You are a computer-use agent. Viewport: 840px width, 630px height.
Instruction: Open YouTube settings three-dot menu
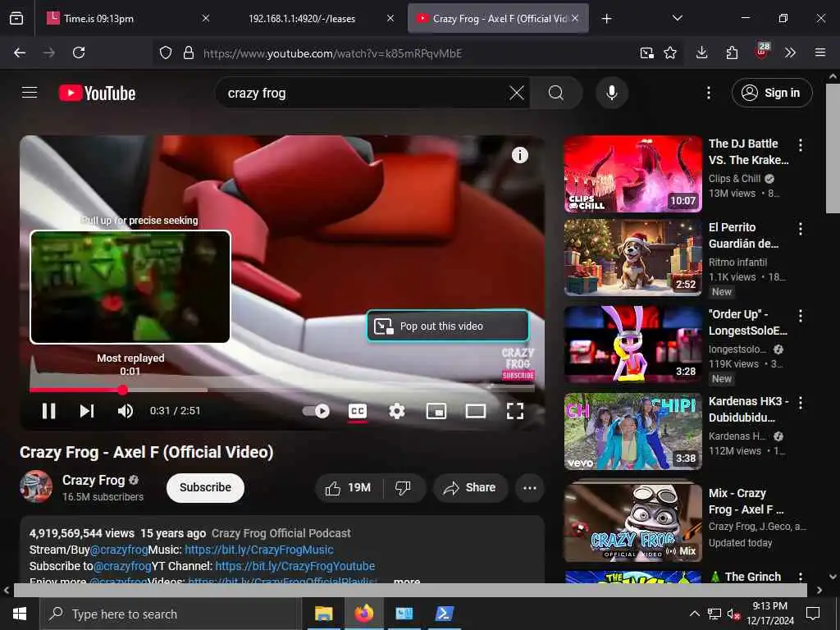(708, 93)
